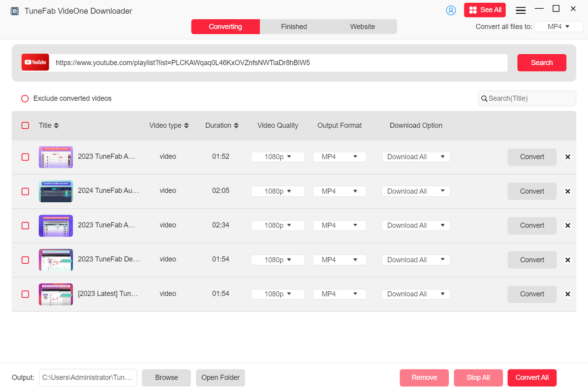Switch to the Converting tab

226,27
